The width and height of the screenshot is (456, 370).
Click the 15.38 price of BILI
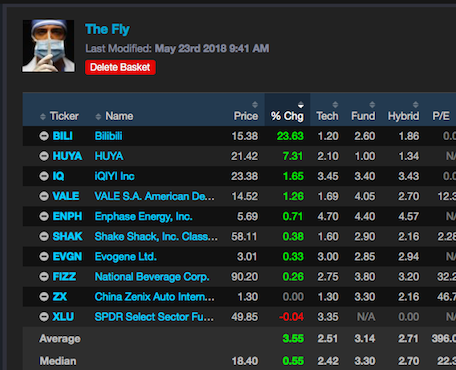tap(245, 136)
